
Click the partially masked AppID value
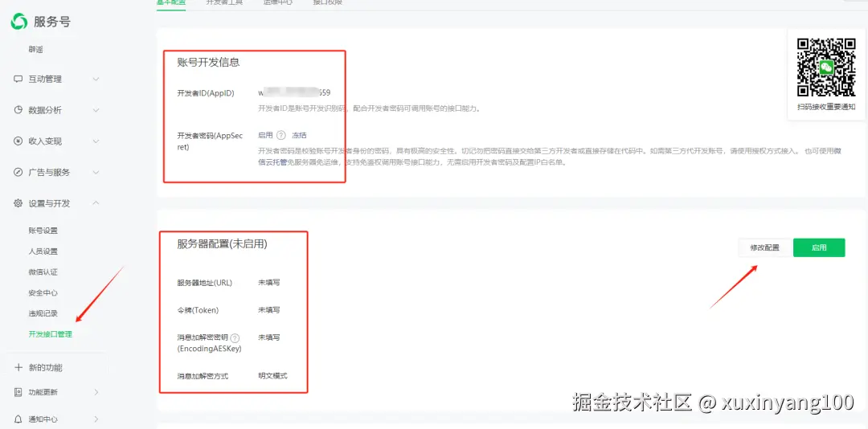click(294, 92)
